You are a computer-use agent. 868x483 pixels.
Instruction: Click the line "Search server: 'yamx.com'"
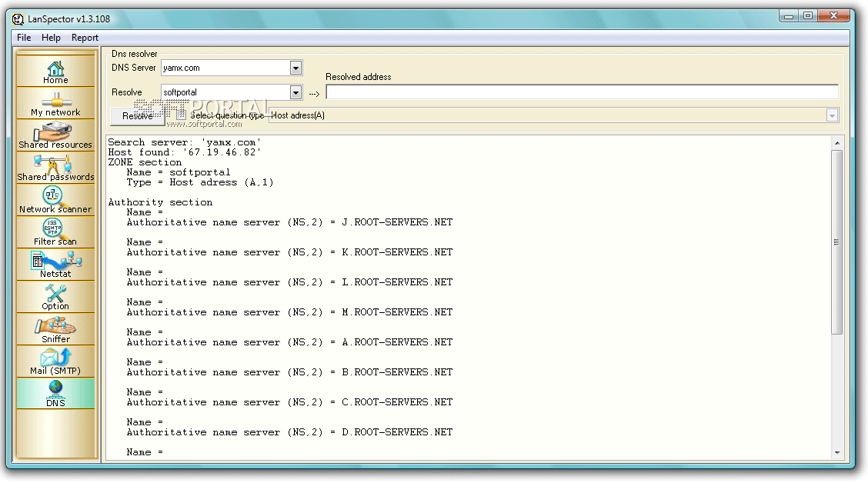pyautogui.click(x=184, y=142)
